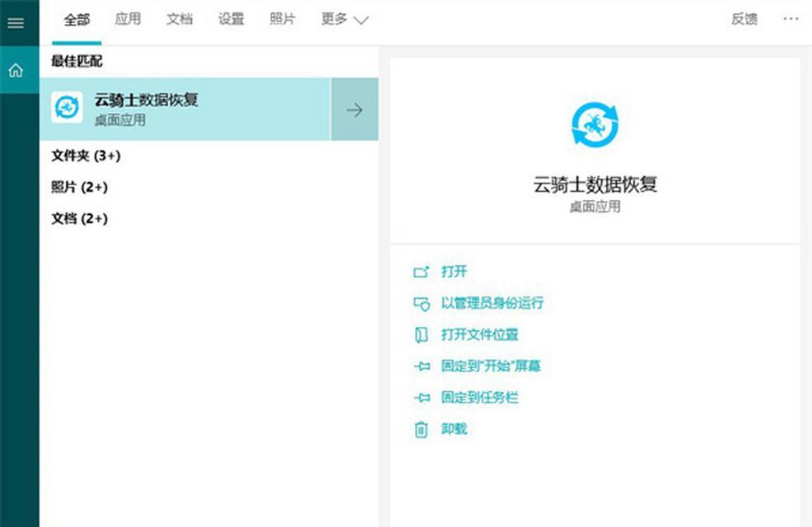Click 打开 to launch the app
Viewport: 812px width, 527px height.
tap(454, 271)
